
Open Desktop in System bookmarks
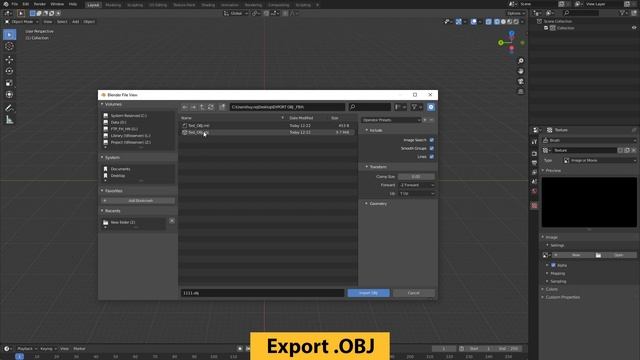pos(118,176)
